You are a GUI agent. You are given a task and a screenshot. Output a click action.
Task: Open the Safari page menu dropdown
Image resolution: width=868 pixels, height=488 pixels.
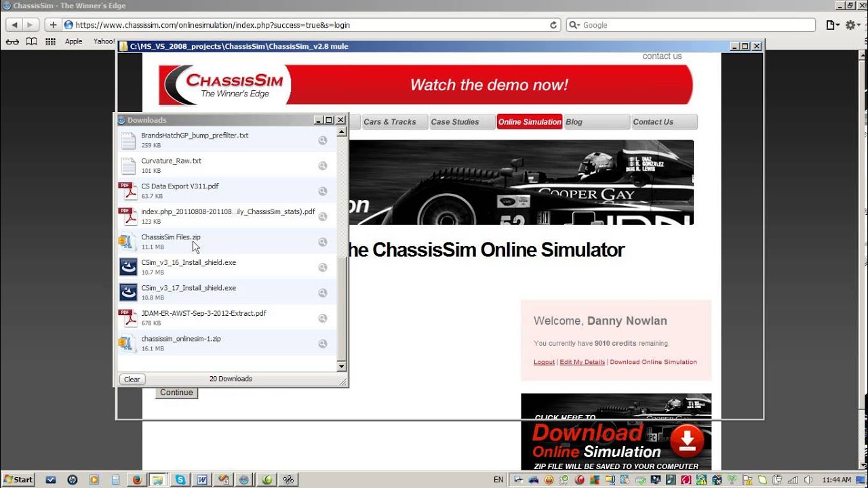pyautogui.click(x=833, y=25)
